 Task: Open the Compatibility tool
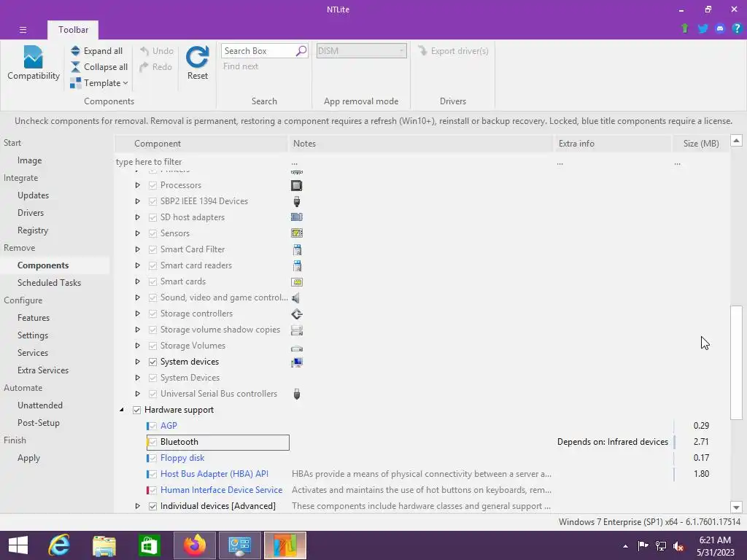pyautogui.click(x=34, y=63)
